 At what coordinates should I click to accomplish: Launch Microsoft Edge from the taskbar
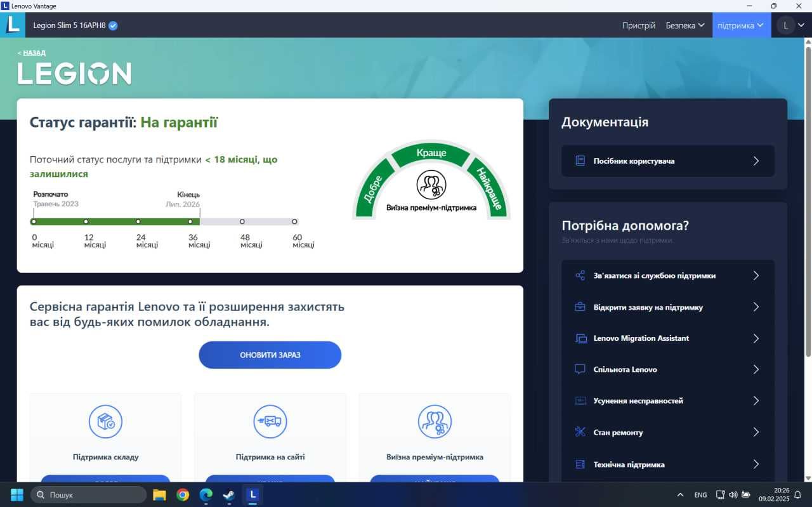pos(206,494)
